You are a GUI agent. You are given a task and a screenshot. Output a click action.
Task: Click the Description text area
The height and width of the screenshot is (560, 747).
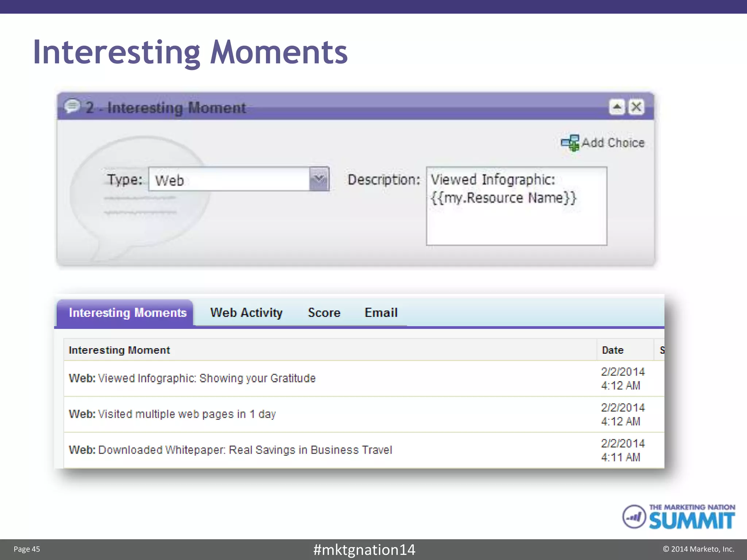click(x=516, y=206)
